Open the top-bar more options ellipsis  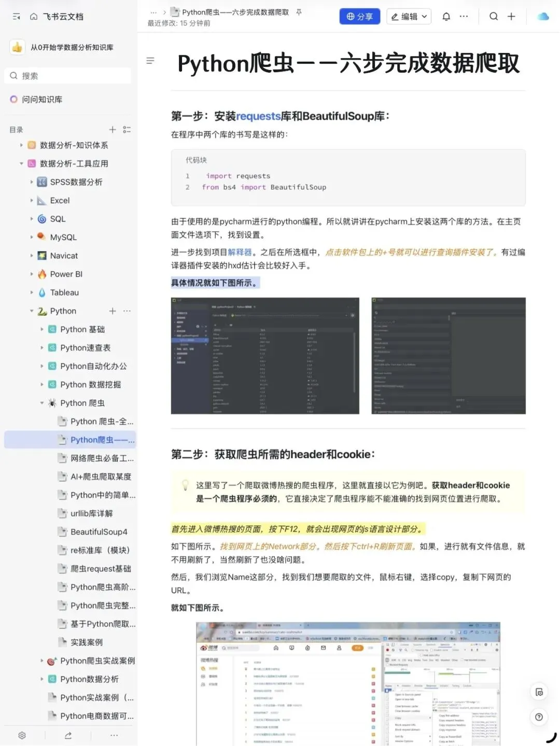pos(464,17)
